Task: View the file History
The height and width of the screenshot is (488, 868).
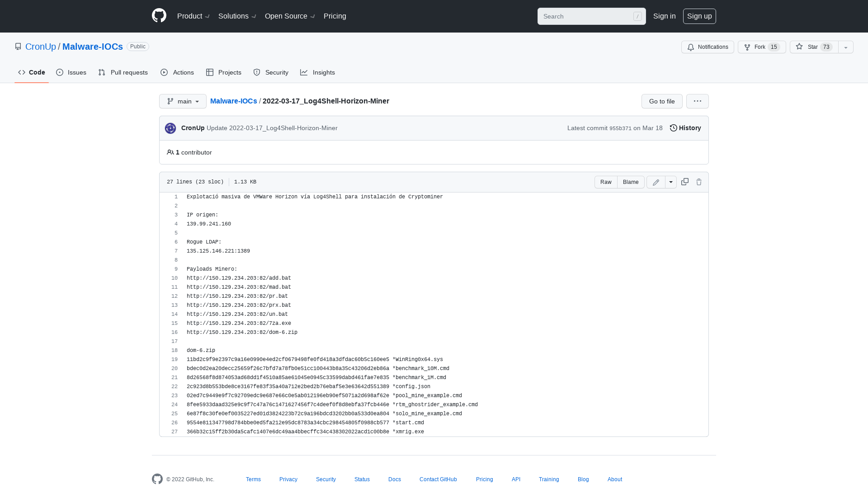Action: [x=685, y=128]
